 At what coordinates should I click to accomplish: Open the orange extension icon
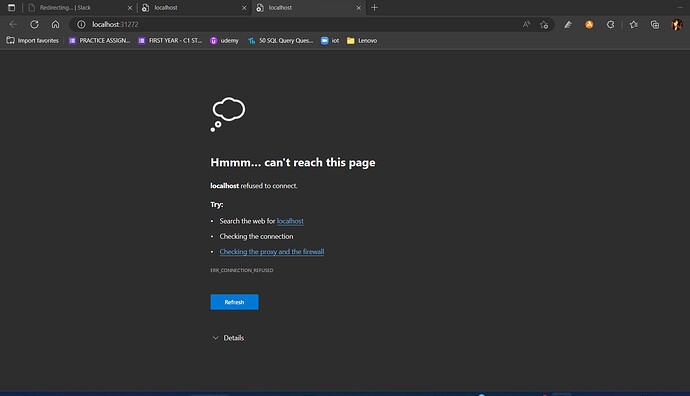pyautogui.click(x=589, y=25)
